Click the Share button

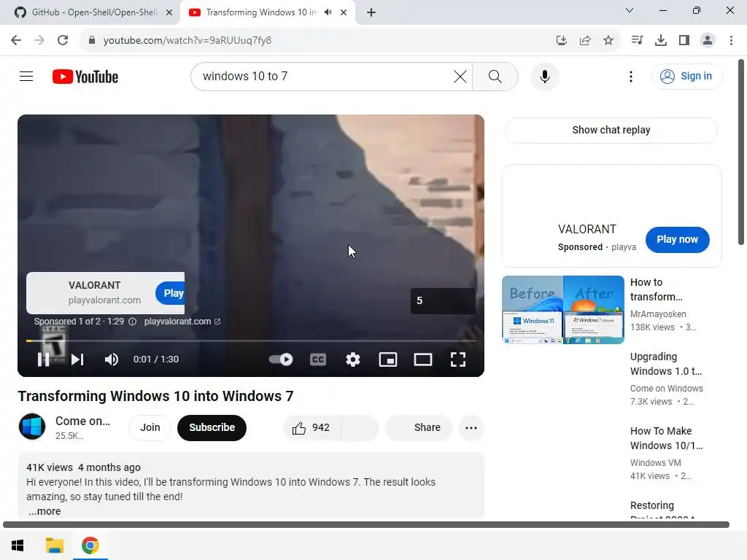coord(419,427)
